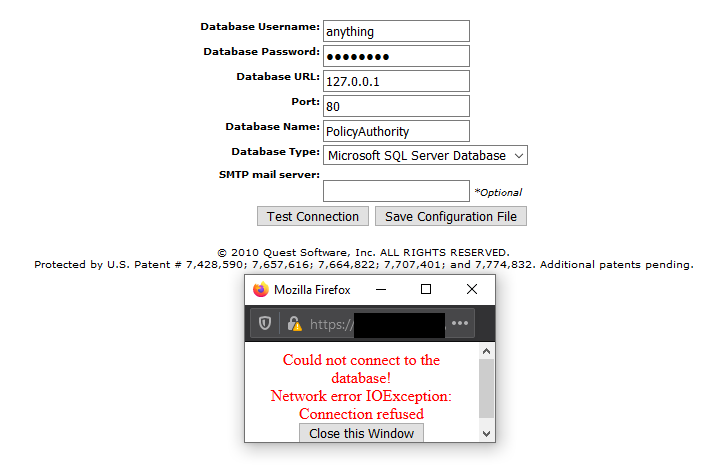
Task: Maximize the Mozilla Firefox popup window
Action: coord(426,289)
